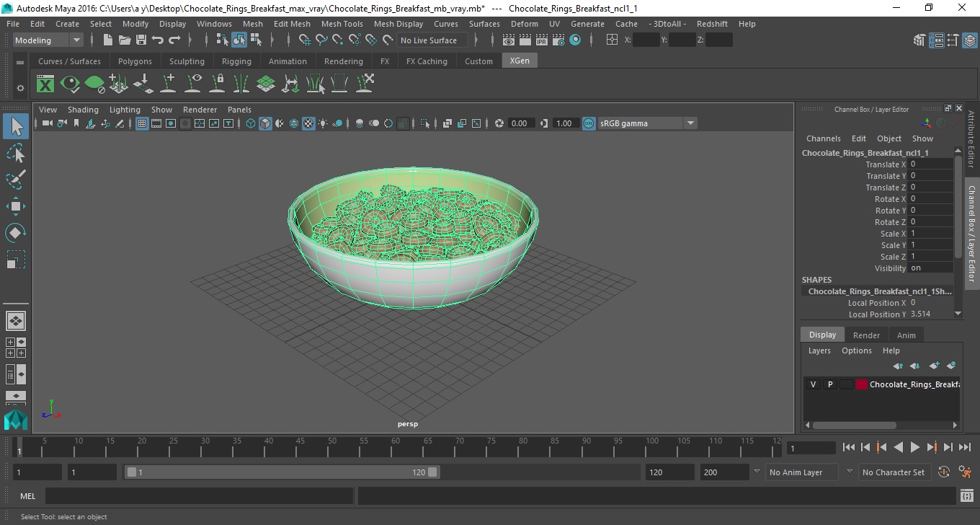980x525 pixels.
Task: Open the render settings icon
Action: pyautogui.click(x=558, y=40)
